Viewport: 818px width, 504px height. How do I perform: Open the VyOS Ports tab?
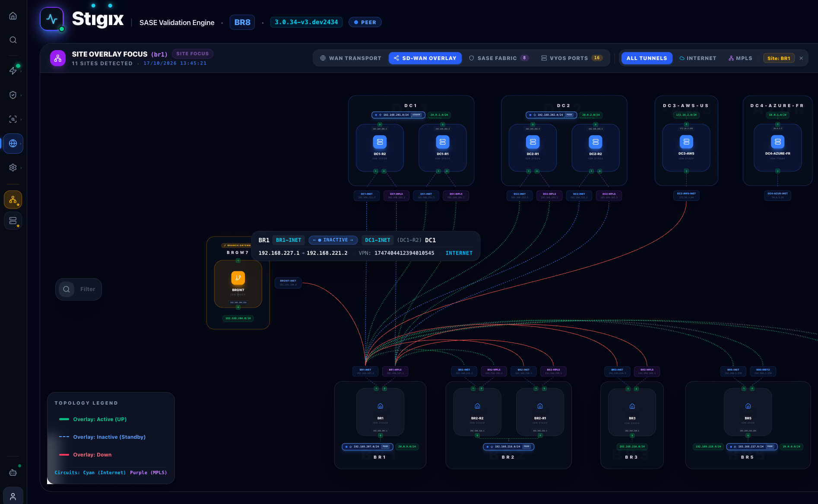coord(572,58)
